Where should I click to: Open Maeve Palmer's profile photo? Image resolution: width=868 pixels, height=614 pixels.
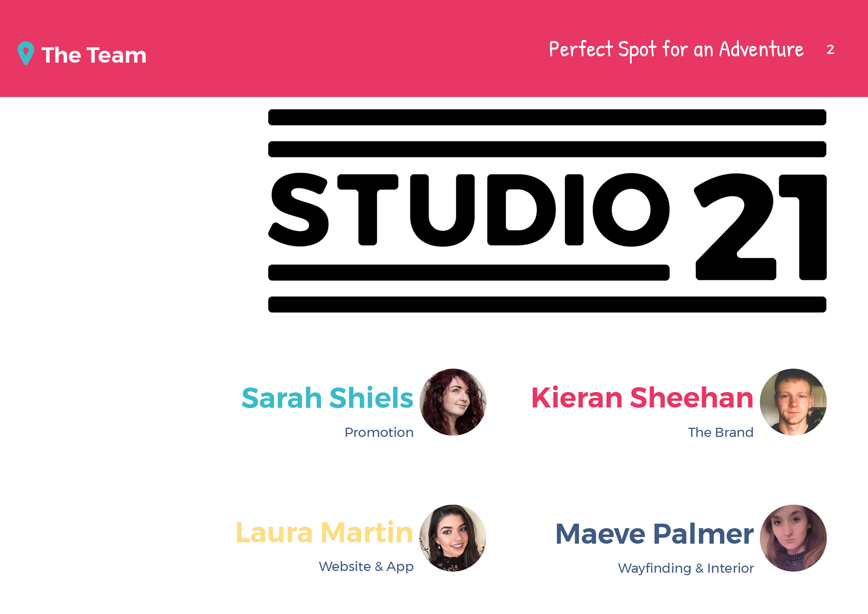coord(793,538)
